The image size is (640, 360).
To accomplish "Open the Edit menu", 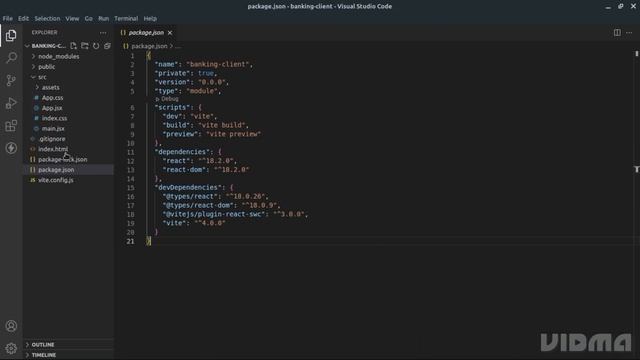I will pyautogui.click(x=23, y=18).
